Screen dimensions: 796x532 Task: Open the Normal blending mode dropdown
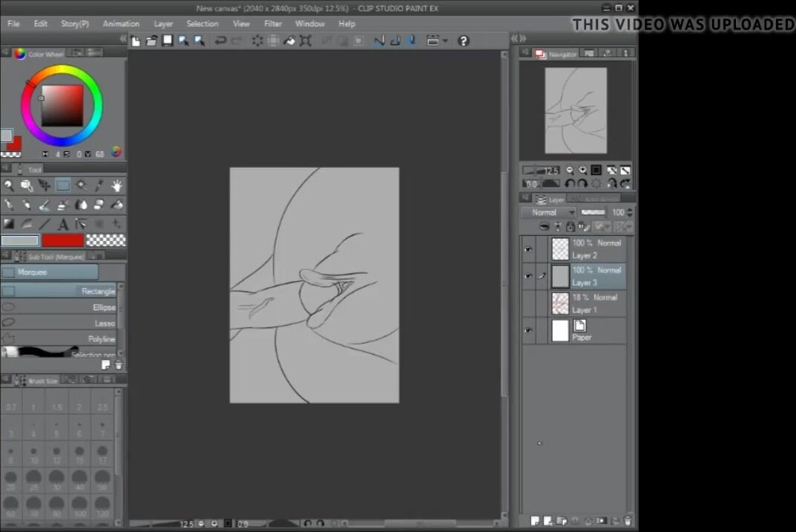(548, 212)
